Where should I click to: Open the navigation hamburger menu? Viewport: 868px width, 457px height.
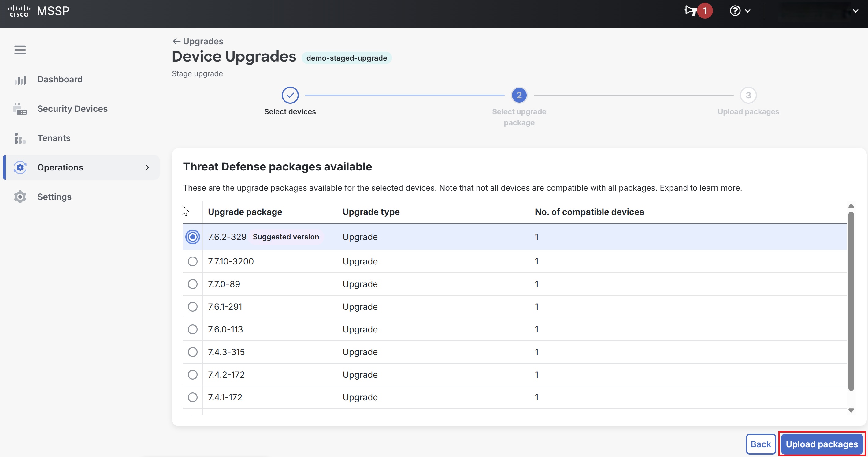click(x=20, y=50)
